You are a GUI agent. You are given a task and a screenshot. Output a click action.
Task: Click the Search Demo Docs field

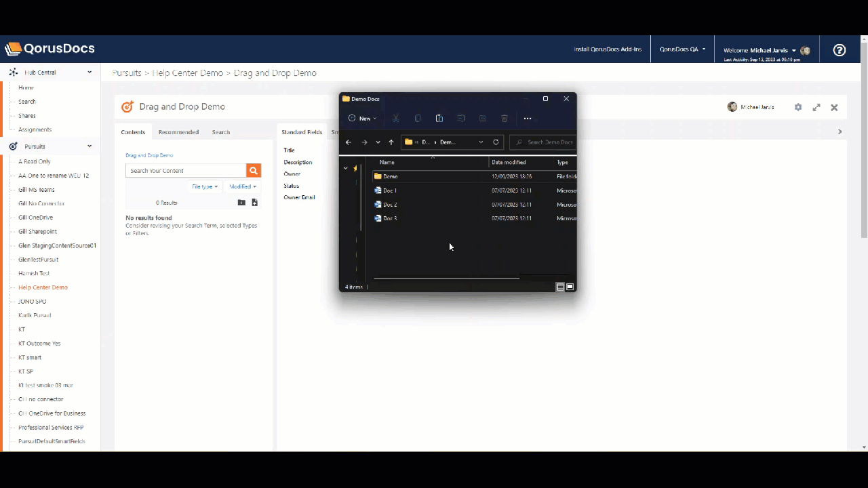544,142
